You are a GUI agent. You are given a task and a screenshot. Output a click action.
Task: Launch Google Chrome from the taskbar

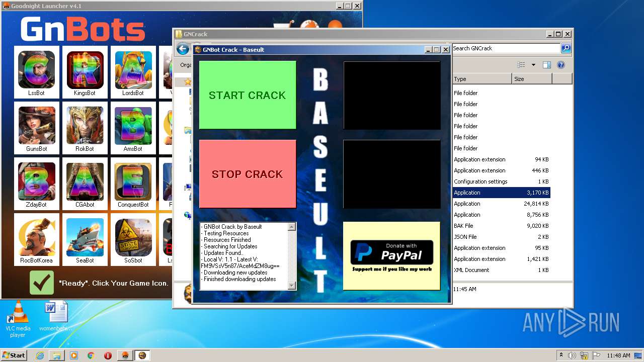(91, 355)
